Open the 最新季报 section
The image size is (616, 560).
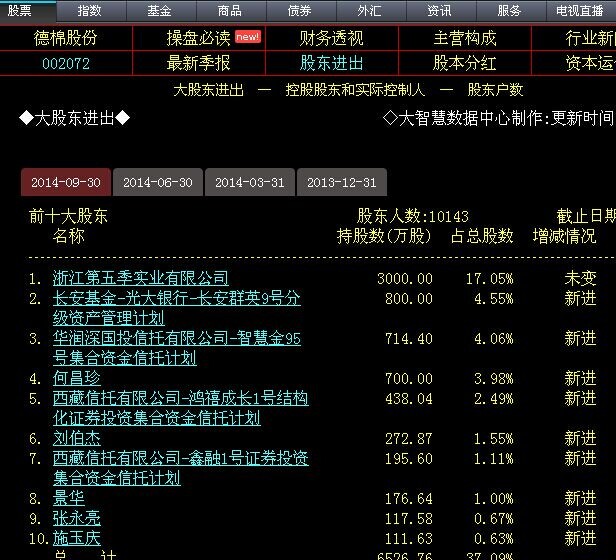(x=198, y=63)
